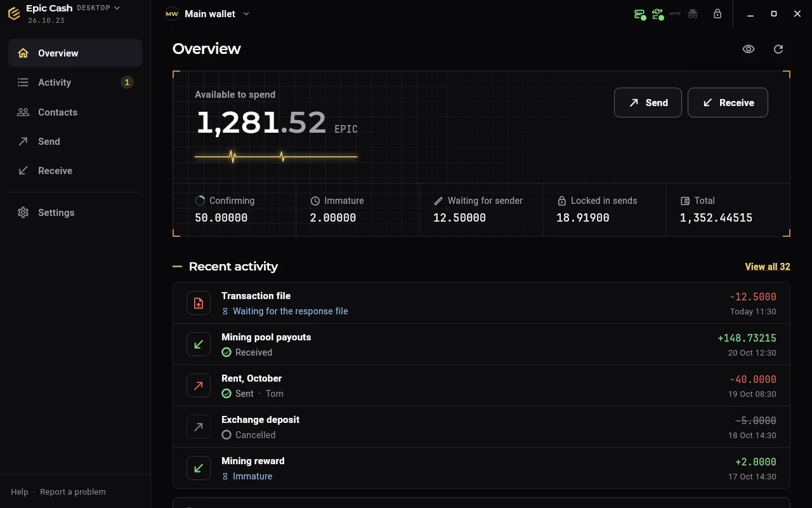This screenshot has height=508, width=812.
Task: Click the -12.5000 transaction amount
Action: (752, 297)
